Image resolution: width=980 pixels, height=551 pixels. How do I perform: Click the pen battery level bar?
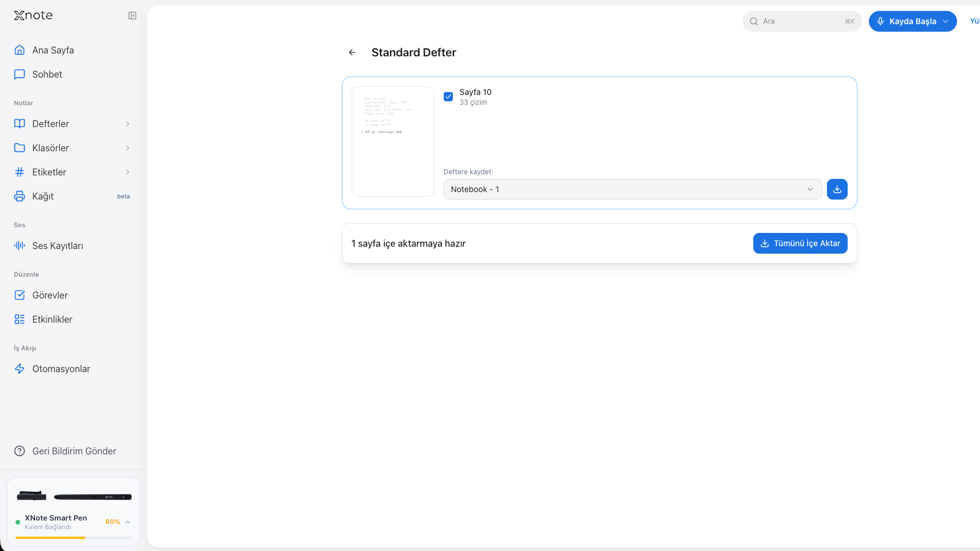[x=74, y=538]
